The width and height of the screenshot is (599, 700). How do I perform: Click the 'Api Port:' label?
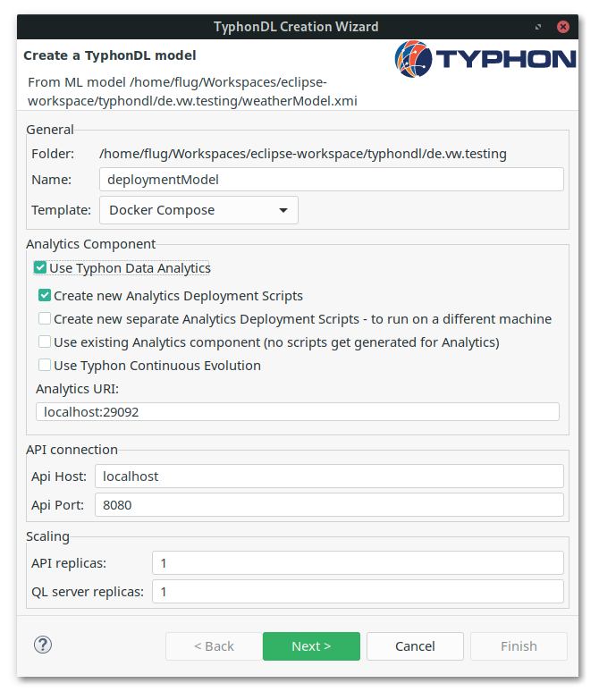click(x=57, y=505)
